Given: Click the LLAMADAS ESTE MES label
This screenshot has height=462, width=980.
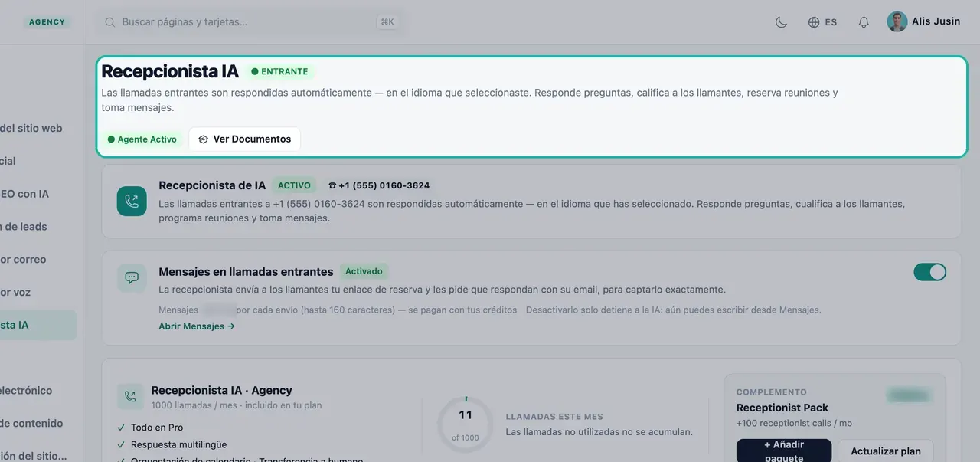Looking at the screenshot, I should [x=554, y=417].
